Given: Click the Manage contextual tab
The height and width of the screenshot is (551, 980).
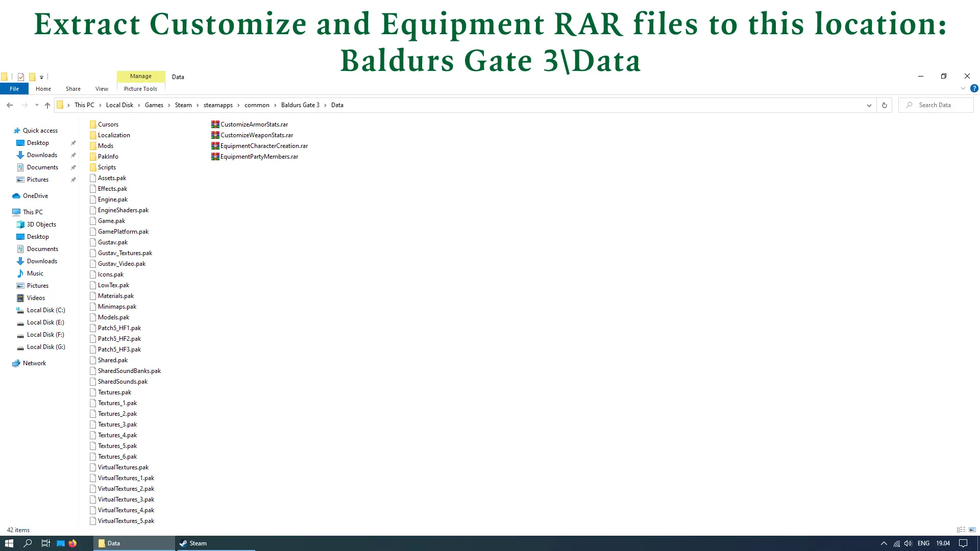Looking at the screenshot, I should [x=141, y=77].
